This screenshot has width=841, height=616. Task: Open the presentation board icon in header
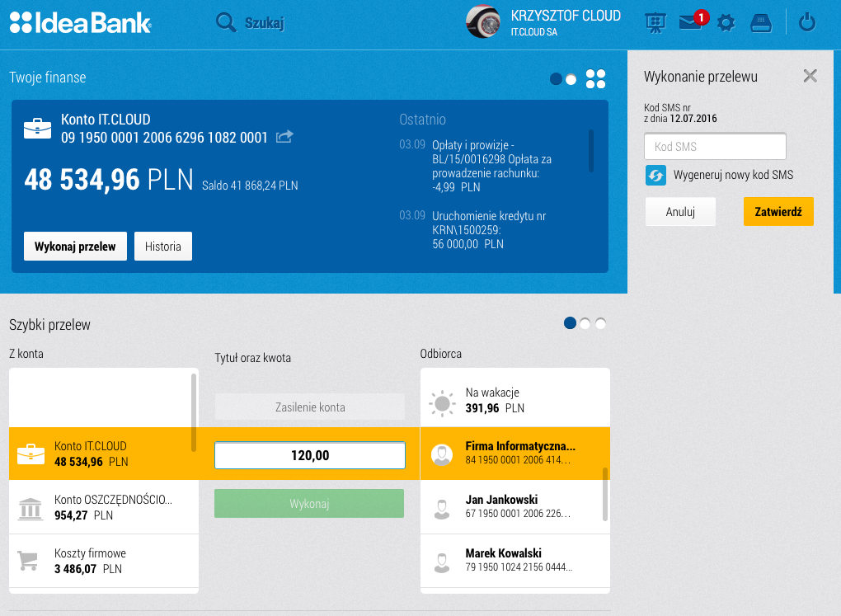655,23
